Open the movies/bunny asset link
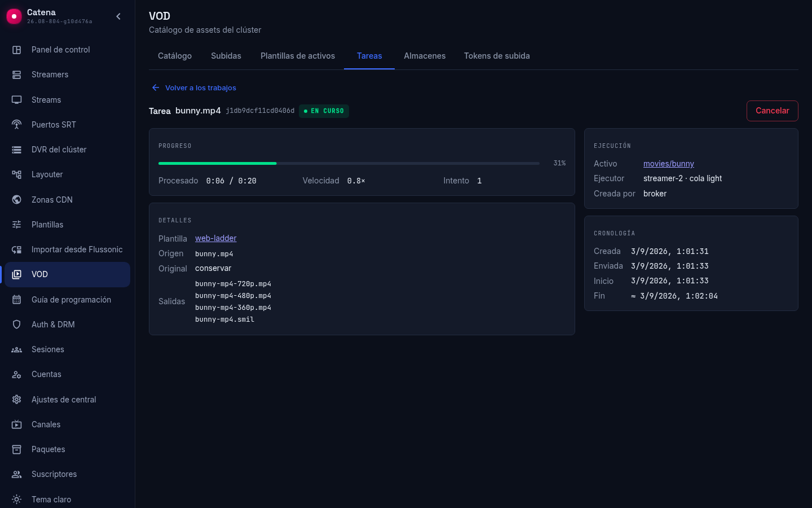Image resolution: width=812 pixels, height=508 pixels. coord(669,164)
